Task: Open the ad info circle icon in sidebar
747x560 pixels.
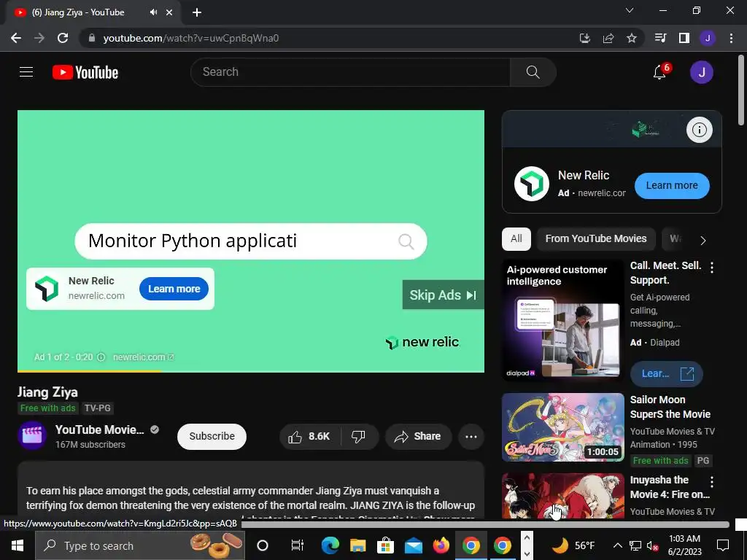Action: pyautogui.click(x=699, y=130)
